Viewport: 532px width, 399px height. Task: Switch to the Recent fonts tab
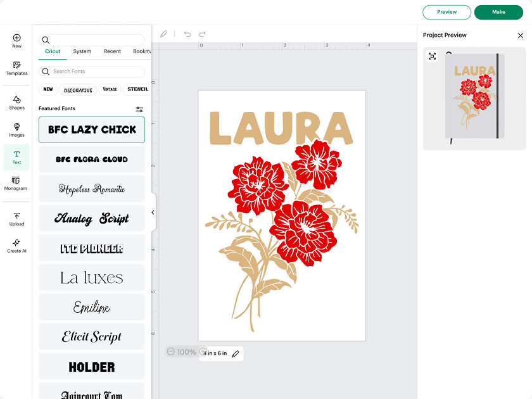pyautogui.click(x=112, y=51)
